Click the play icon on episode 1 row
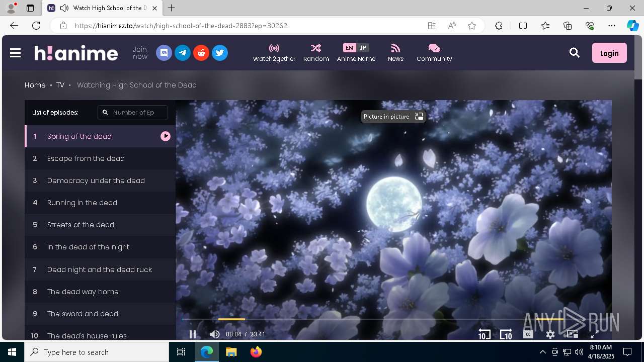This screenshot has width=644, height=362. tap(166, 136)
